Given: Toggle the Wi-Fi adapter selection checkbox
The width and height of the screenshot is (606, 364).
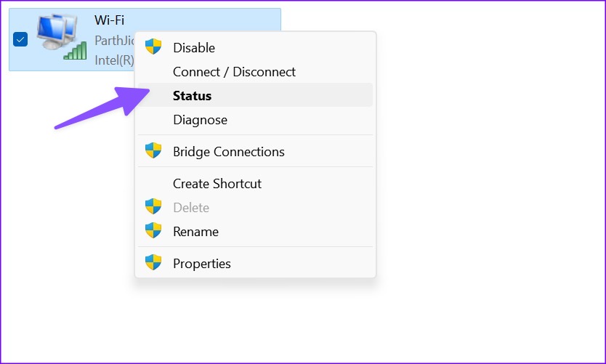Looking at the screenshot, I should click(20, 39).
